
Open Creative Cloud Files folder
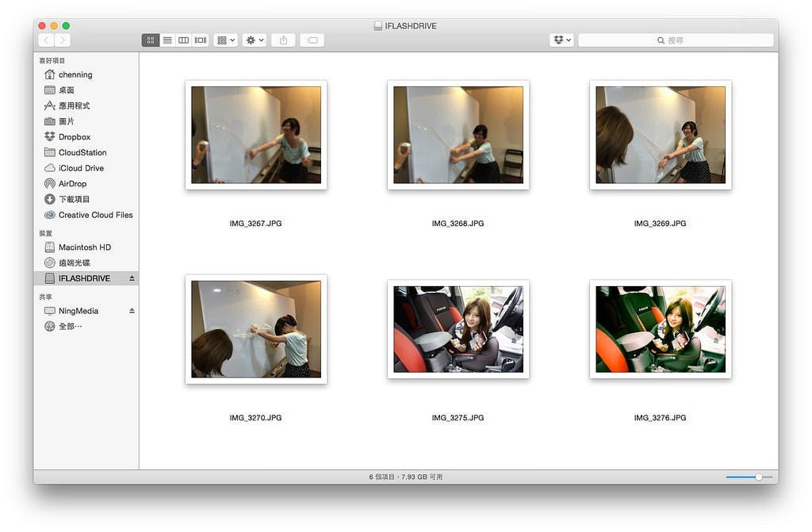tap(95, 215)
